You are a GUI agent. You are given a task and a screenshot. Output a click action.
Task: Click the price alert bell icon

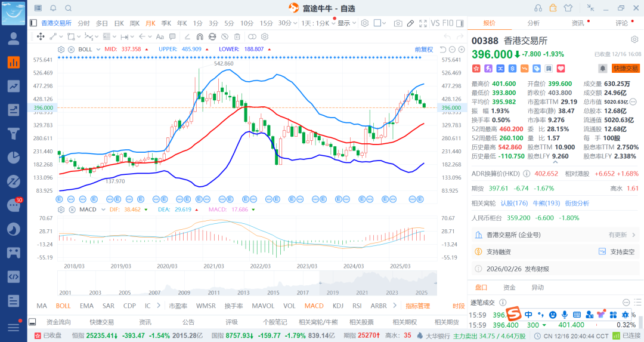coord(603,69)
